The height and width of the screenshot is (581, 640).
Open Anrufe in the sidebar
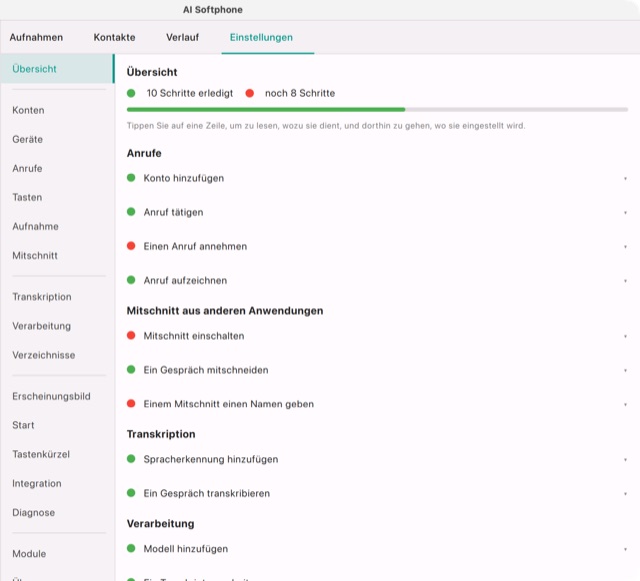pos(27,168)
